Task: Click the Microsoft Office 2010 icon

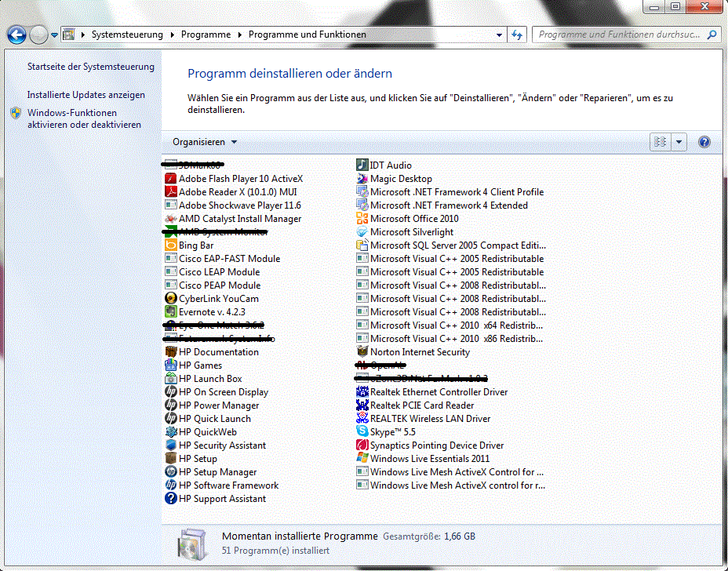Action: [362, 219]
